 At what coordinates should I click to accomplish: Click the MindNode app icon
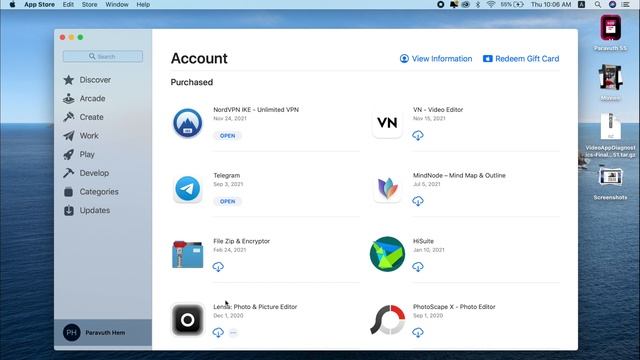point(387,189)
